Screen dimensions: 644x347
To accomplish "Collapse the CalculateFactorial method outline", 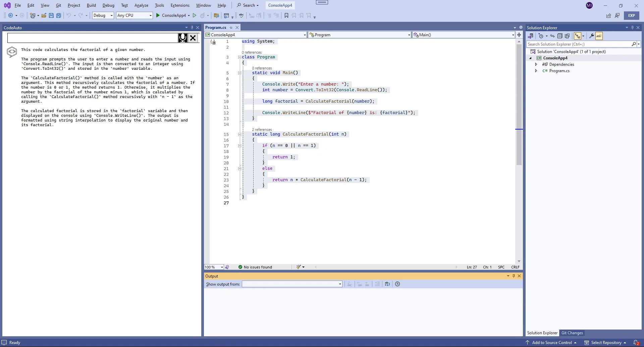I will click(239, 134).
